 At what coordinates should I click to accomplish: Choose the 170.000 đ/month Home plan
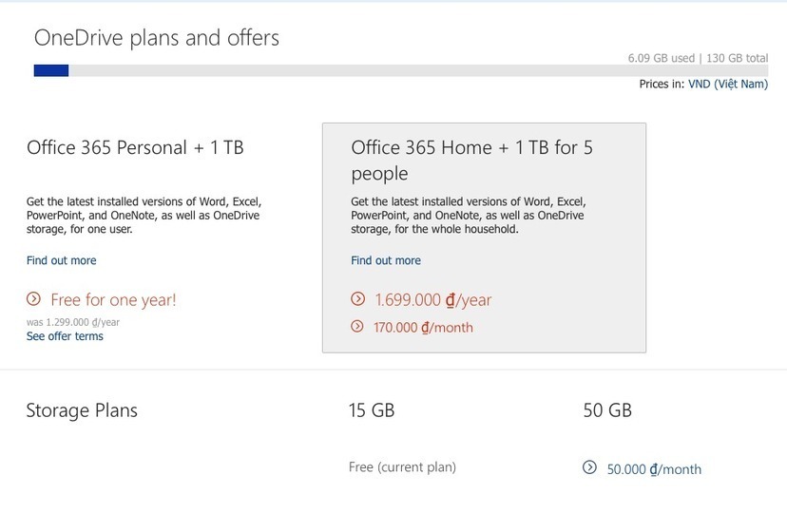pyautogui.click(x=423, y=328)
